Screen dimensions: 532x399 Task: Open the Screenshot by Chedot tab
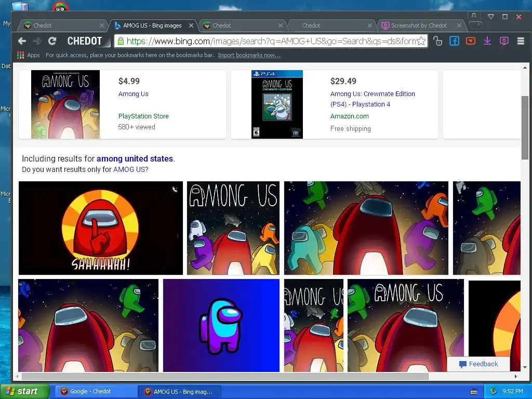point(419,25)
